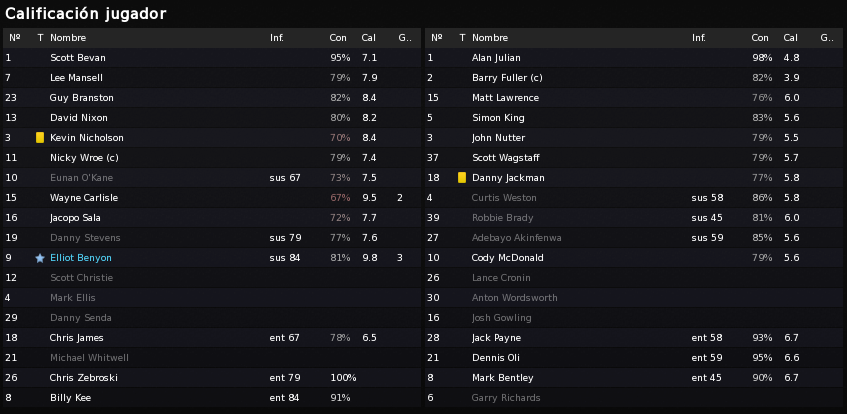Open Scott Bevan goalkeeper row
This screenshot has width=847, height=414.
212,58
